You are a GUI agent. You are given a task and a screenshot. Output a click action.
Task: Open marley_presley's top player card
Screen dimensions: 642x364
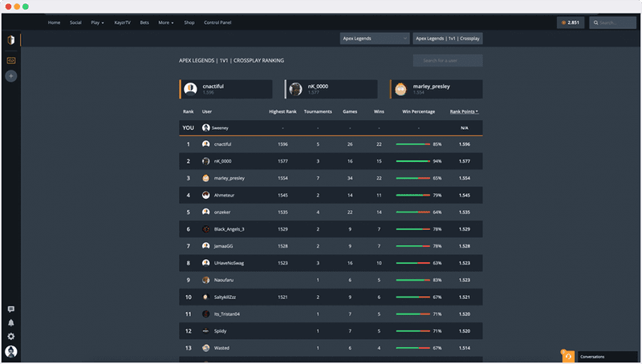(436, 89)
